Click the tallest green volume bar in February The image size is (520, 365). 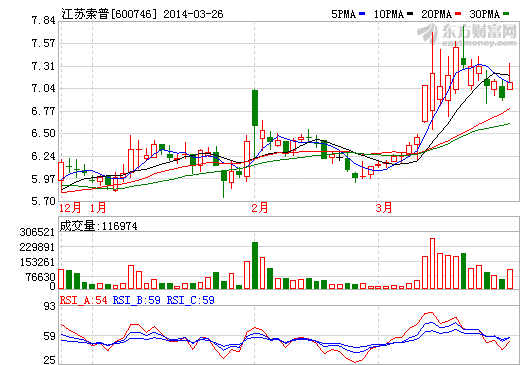pos(255,265)
